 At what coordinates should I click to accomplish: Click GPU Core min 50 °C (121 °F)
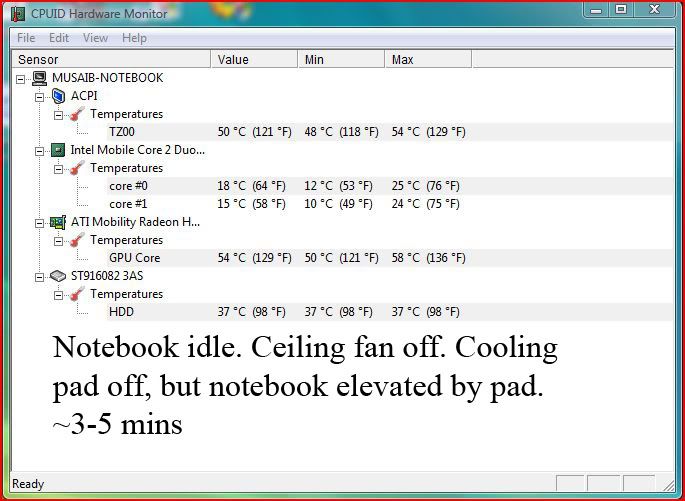click(x=342, y=258)
